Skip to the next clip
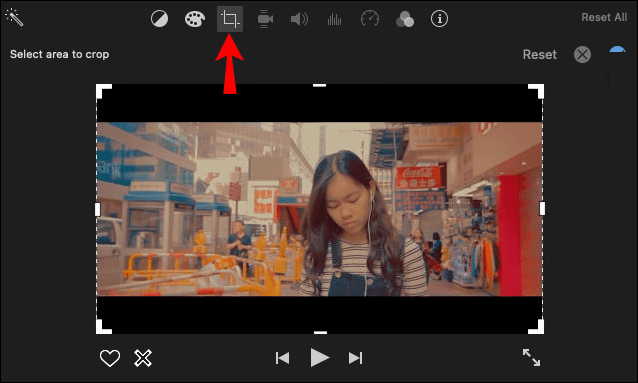638x383 pixels. 355,358
